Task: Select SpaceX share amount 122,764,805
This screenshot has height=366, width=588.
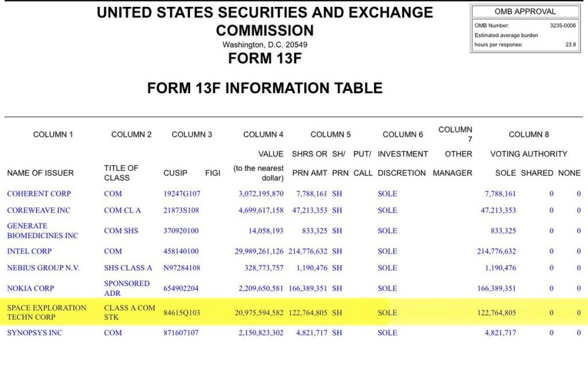Action: tap(308, 313)
